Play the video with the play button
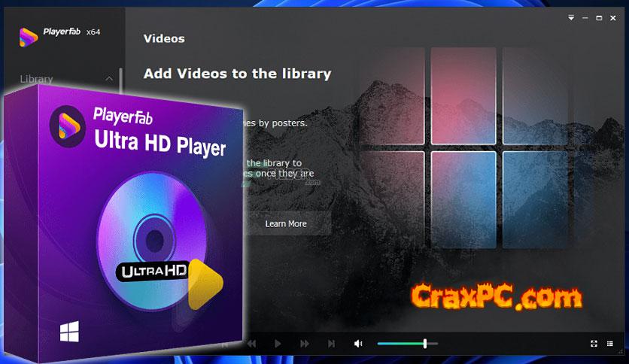Viewport: 629px width, 364px height. pyautogui.click(x=278, y=344)
